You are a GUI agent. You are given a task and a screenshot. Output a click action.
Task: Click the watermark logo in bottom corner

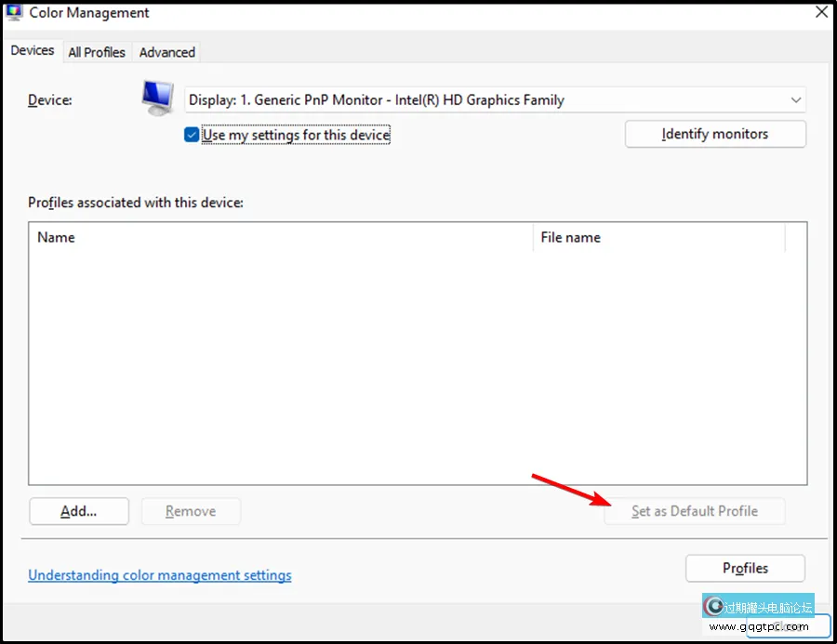pos(714,607)
